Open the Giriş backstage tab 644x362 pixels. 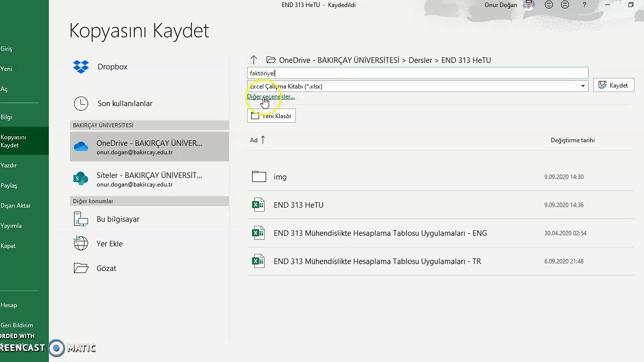(x=7, y=49)
